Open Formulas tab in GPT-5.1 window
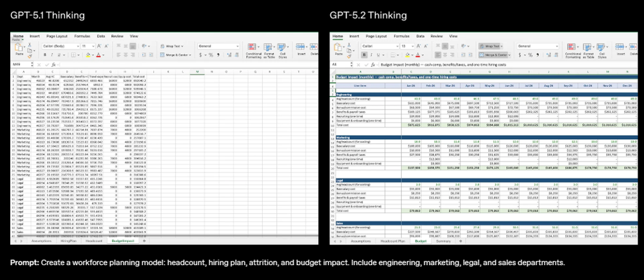This screenshot has height=280, width=644. click(82, 36)
